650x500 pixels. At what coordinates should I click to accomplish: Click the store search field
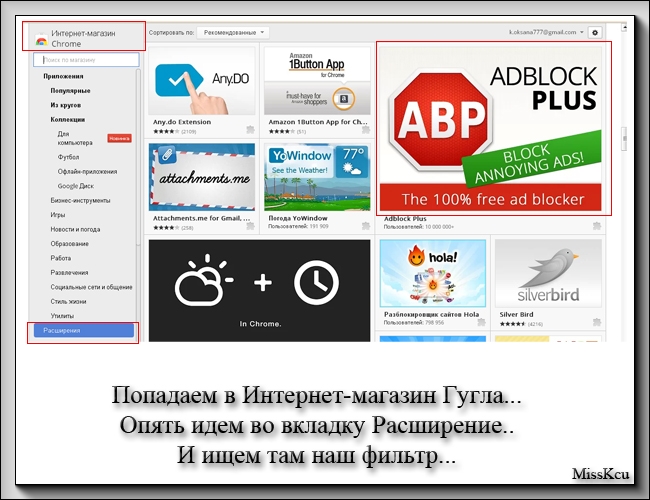(86, 60)
